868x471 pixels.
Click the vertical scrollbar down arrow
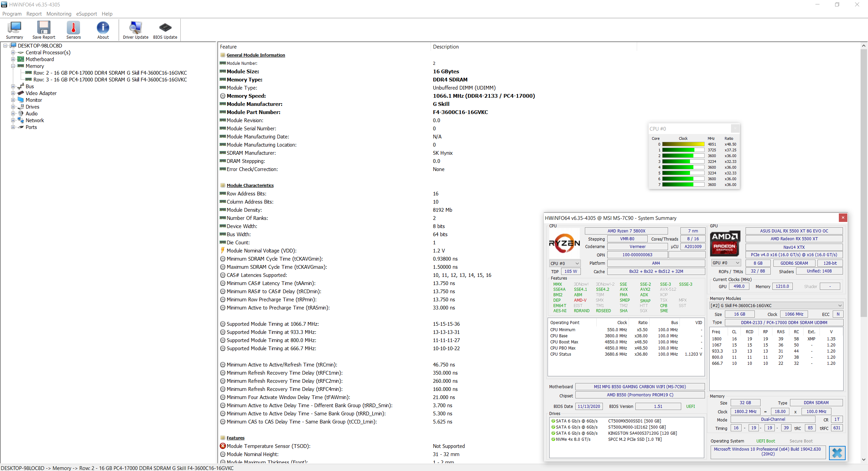[x=863, y=459]
